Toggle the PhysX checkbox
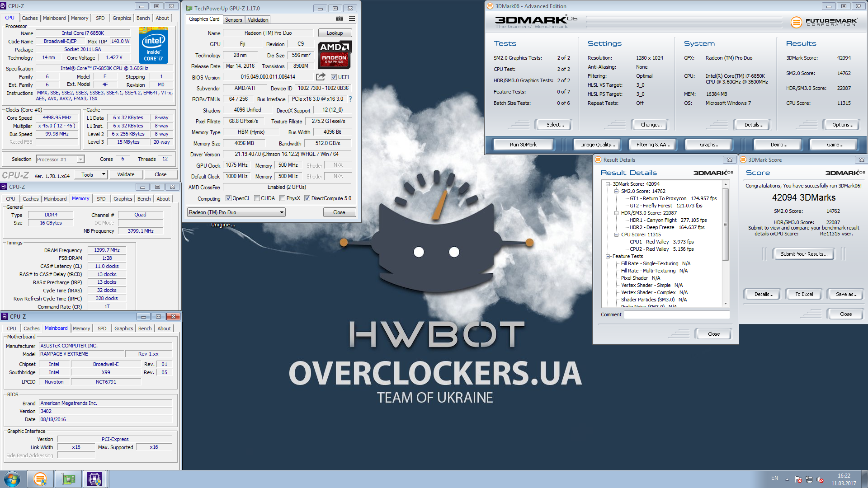The width and height of the screenshot is (868, 488). tap(282, 198)
